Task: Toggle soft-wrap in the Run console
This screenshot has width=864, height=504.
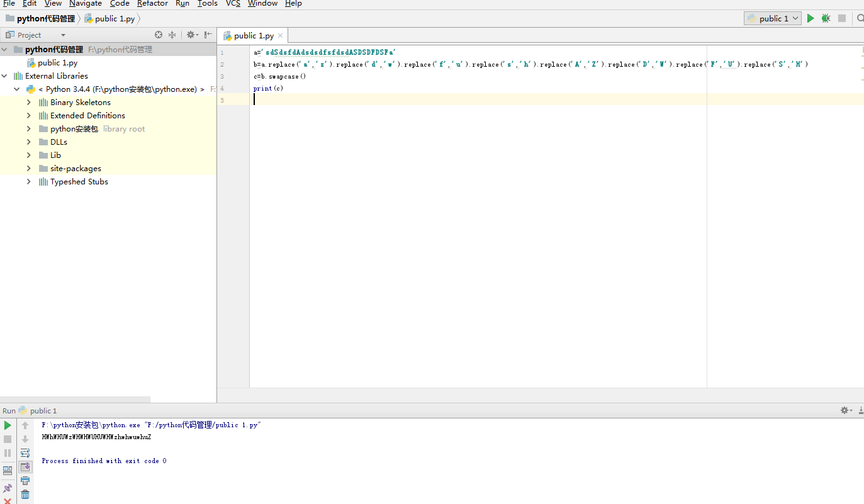Action: click(x=25, y=453)
